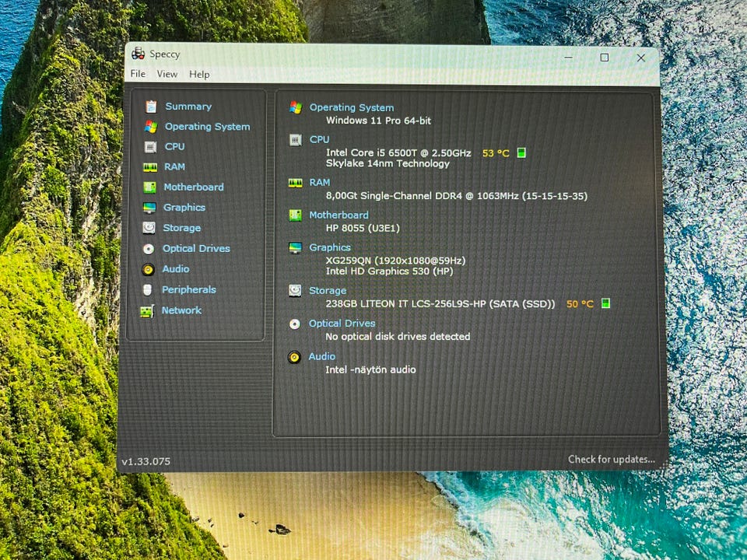Click Windows flag icon in summary panel
Screen dimensions: 747x560
296,107
